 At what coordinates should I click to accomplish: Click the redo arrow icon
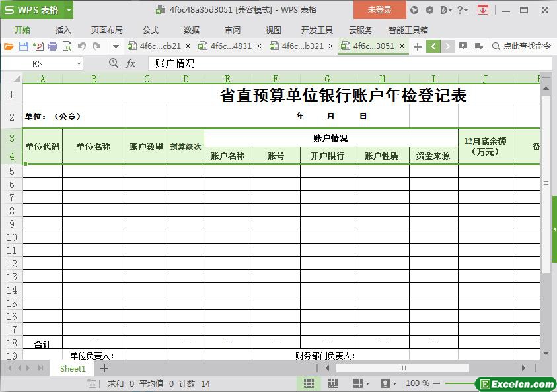96,46
